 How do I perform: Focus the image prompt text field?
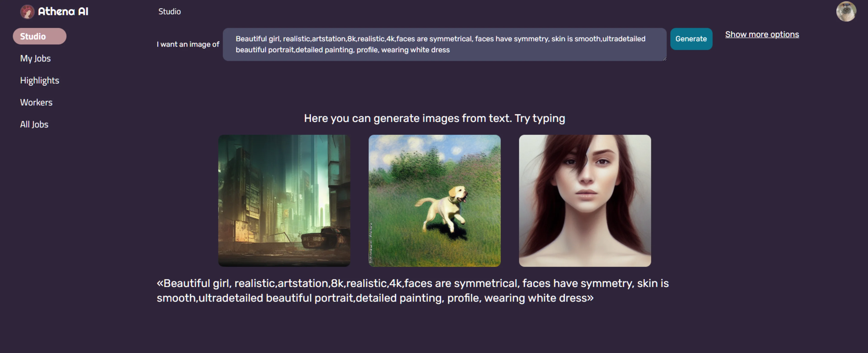click(x=444, y=44)
